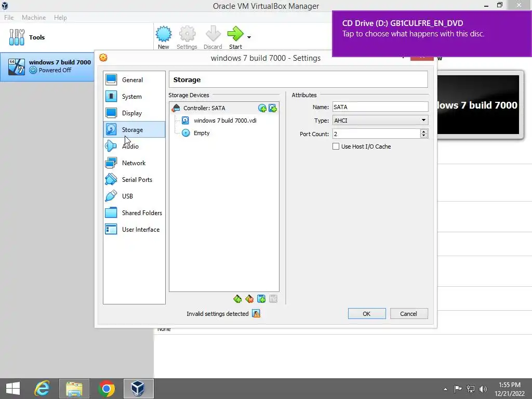Open the USB settings category
532x399 pixels.
pos(134,196)
